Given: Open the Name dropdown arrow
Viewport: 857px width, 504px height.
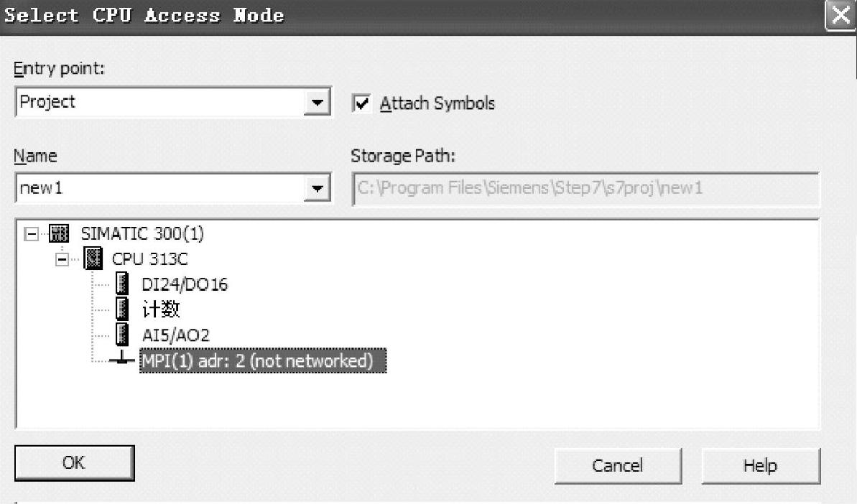Looking at the screenshot, I should (315, 189).
